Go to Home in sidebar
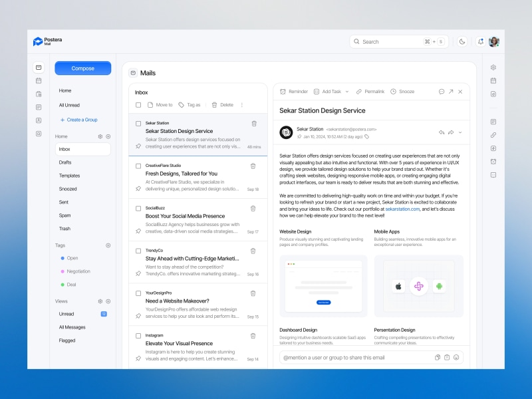Screen dimensions: 532x399 (65, 90)
